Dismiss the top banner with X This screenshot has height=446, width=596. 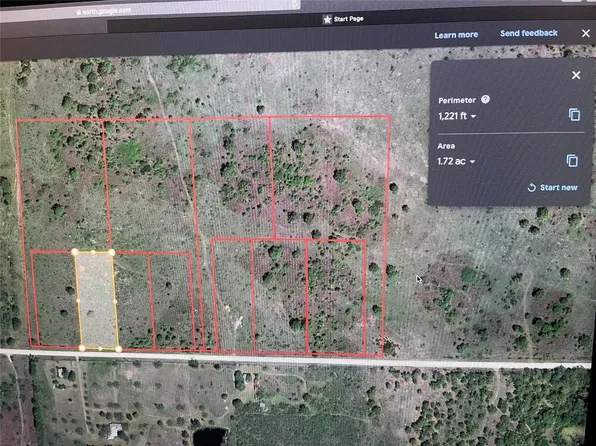pos(586,33)
